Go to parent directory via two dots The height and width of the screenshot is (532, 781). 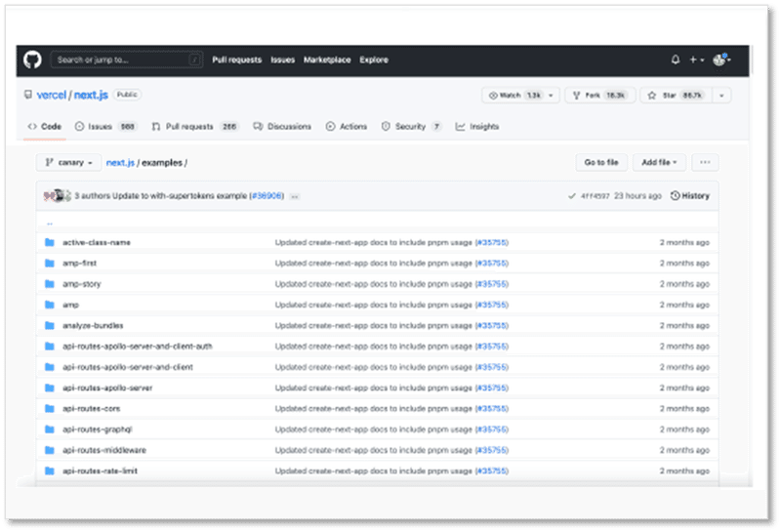pyautogui.click(x=50, y=224)
